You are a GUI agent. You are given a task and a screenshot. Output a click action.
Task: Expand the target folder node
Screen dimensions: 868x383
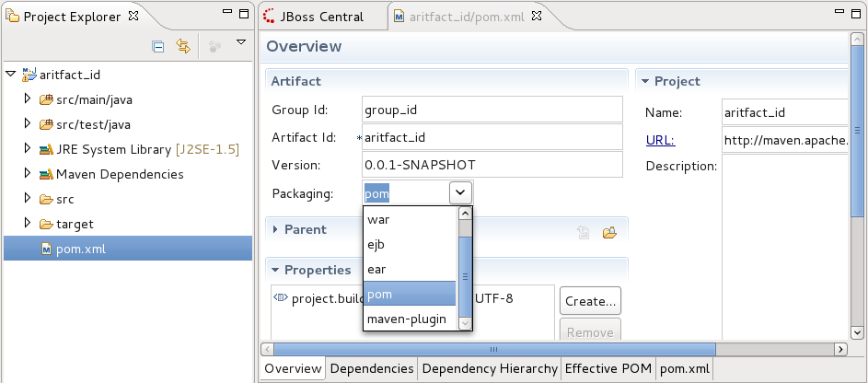pos(28,223)
